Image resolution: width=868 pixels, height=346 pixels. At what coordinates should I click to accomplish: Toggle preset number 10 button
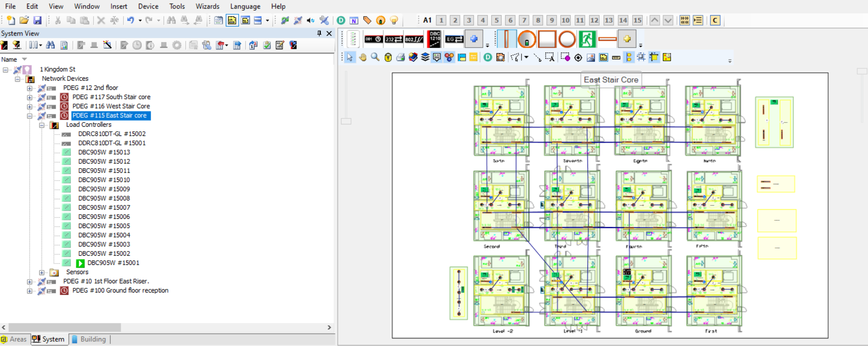565,20
